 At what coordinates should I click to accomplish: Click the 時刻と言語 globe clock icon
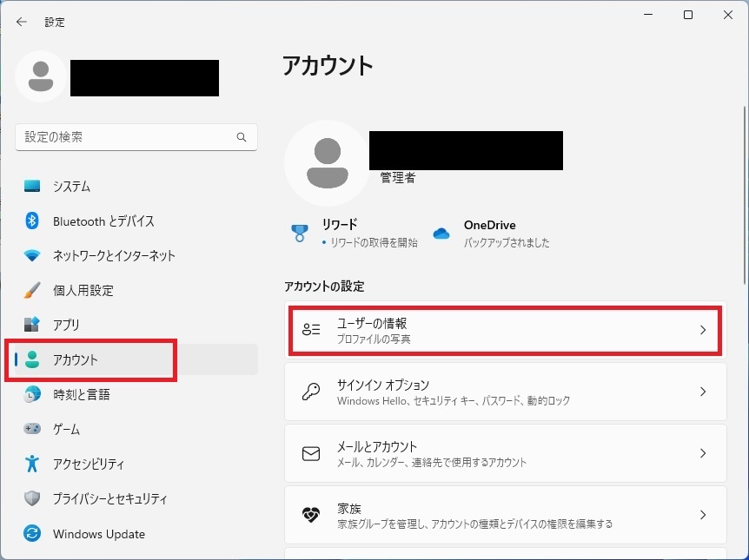click(x=32, y=394)
